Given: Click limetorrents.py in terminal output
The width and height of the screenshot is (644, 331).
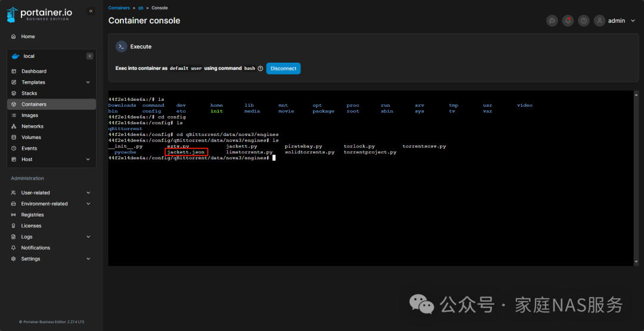Looking at the screenshot, I should 249,152.
